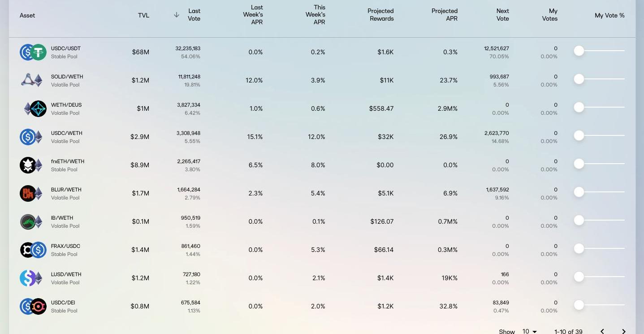Click the USDC/WETH vote slider handle

click(579, 136)
